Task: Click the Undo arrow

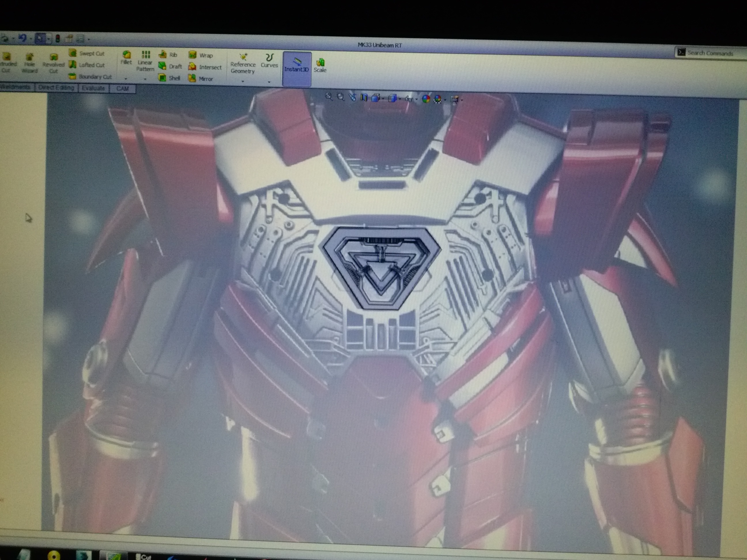Action: coord(22,38)
